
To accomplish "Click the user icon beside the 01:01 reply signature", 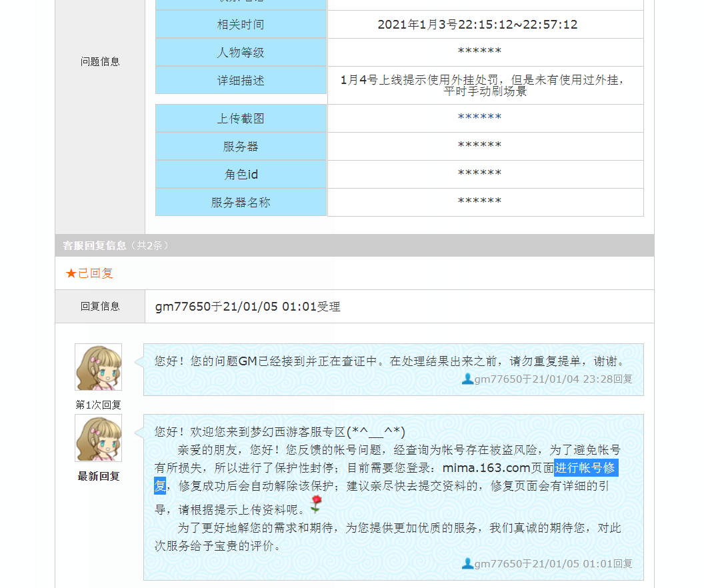I will (x=467, y=563).
